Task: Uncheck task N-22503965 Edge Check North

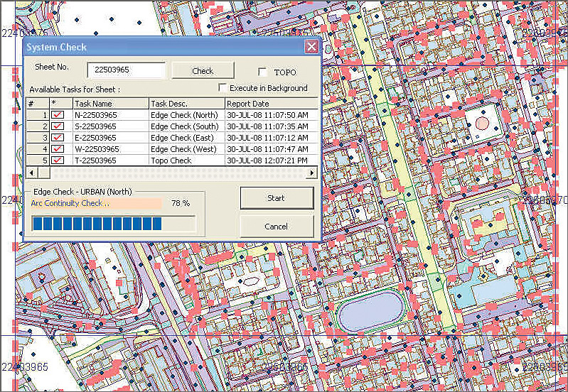Action: point(58,114)
